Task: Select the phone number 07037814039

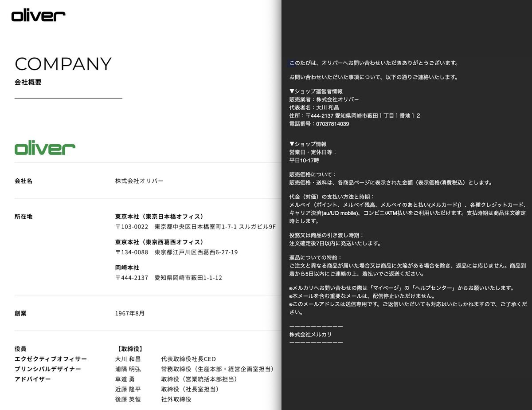Action: pos(332,124)
